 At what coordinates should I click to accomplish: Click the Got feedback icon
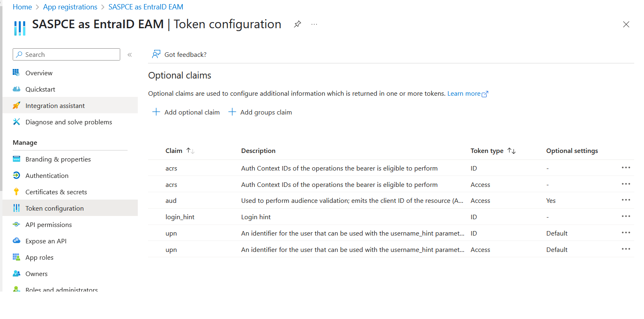click(156, 54)
